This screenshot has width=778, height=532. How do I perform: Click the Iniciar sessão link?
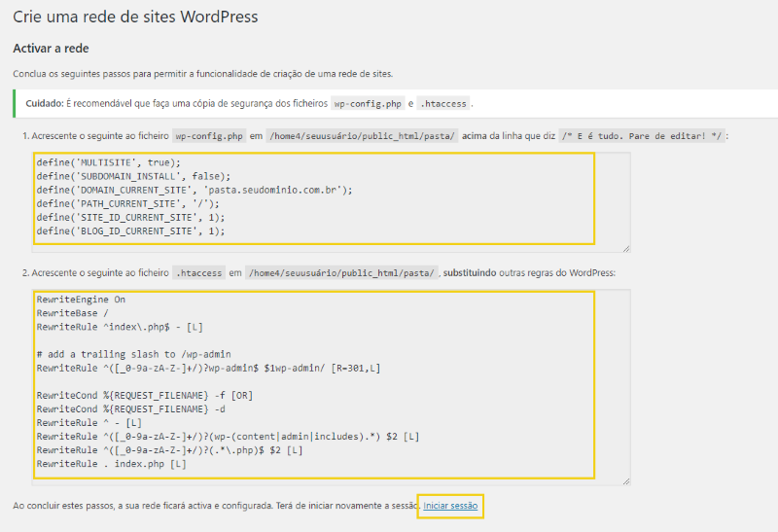450,506
